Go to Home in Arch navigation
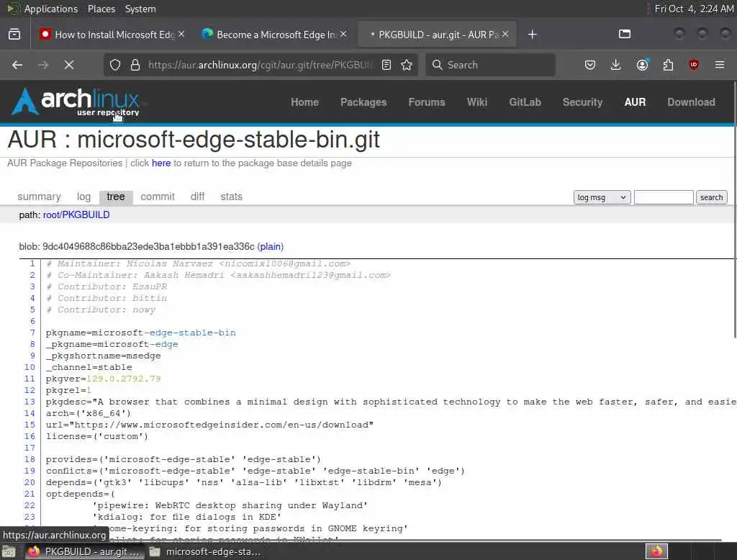Image resolution: width=737 pixels, height=560 pixels. coord(304,102)
